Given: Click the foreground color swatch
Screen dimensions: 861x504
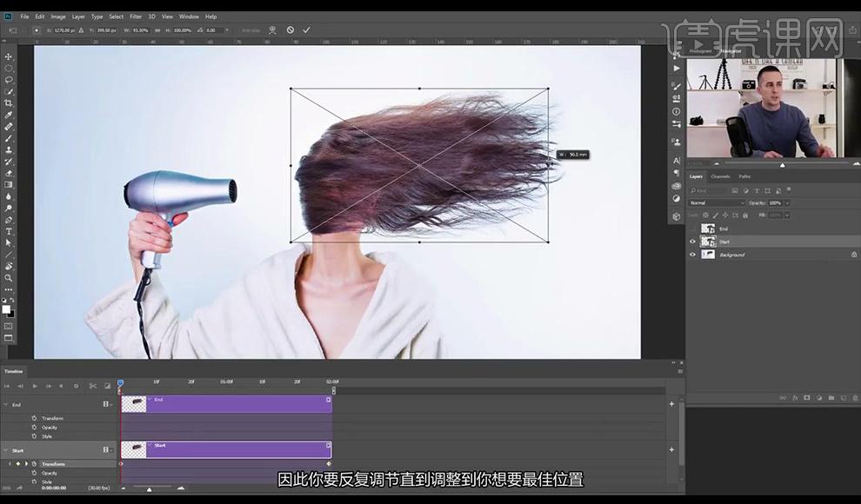Looking at the screenshot, I should click(6, 309).
